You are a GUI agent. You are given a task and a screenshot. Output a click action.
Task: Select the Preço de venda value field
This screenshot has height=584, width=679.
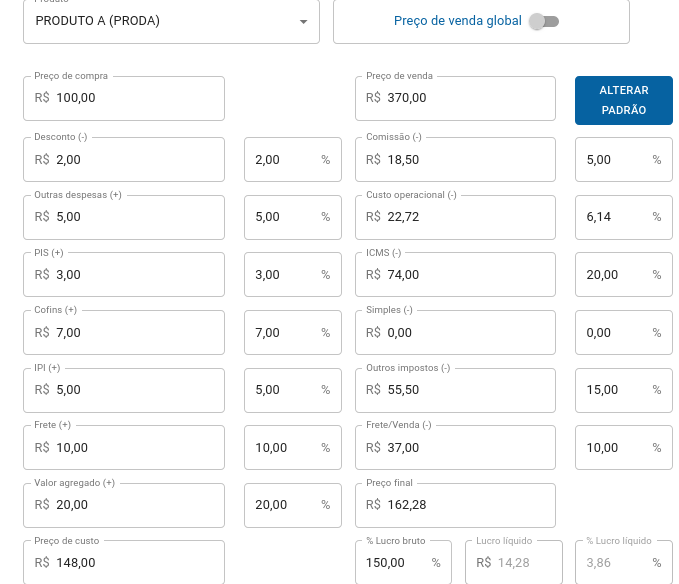[x=455, y=98]
